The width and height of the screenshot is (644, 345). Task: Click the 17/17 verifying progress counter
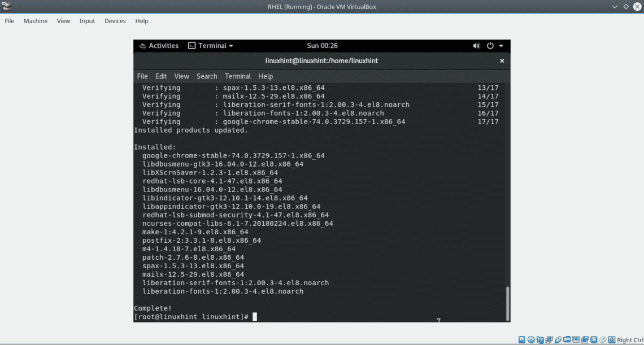click(488, 122)
